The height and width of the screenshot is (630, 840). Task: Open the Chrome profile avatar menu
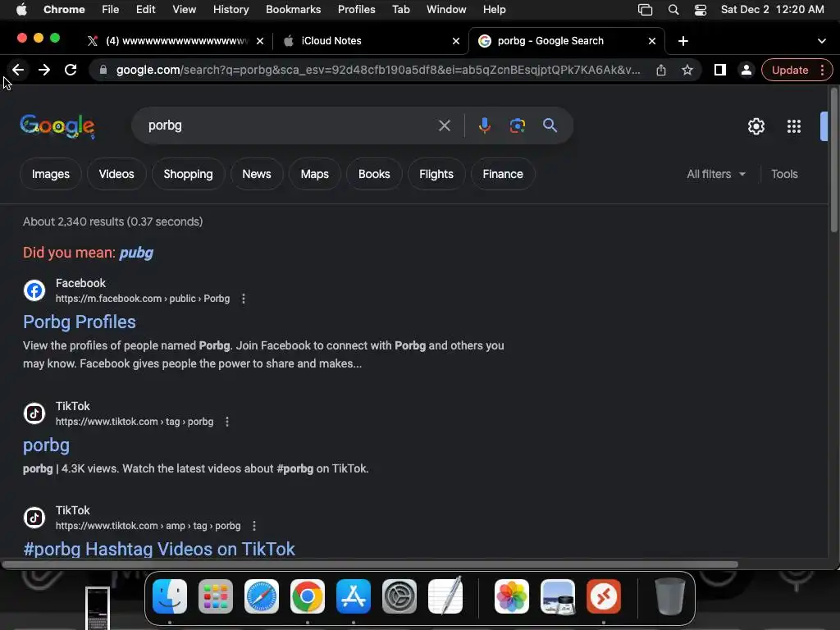746,70
